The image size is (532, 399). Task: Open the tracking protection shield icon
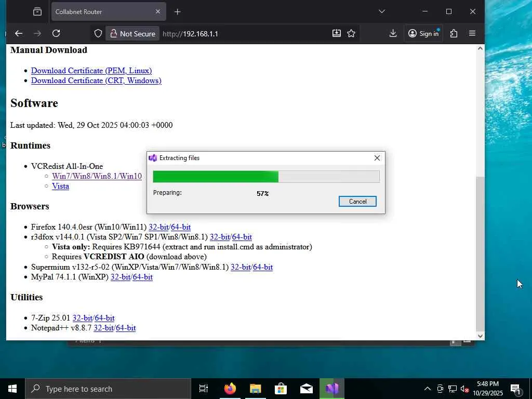click(98, 33)
